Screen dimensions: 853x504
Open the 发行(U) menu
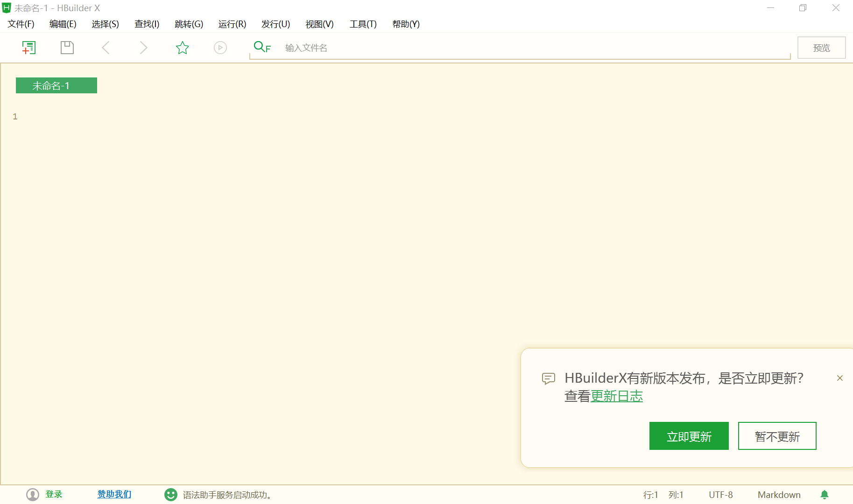click(x=276, y=24)
